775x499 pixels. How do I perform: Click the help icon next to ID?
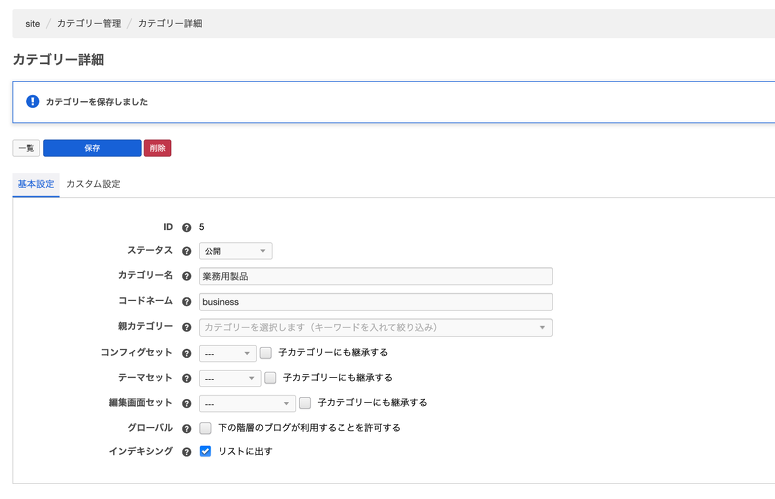pyautogui.click(x=187, y=227)
